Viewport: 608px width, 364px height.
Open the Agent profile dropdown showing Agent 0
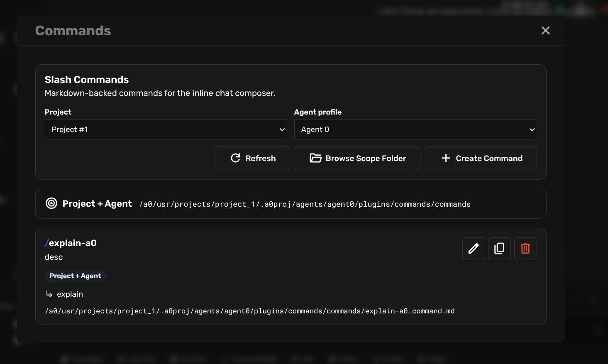click(x=415, y=129)
